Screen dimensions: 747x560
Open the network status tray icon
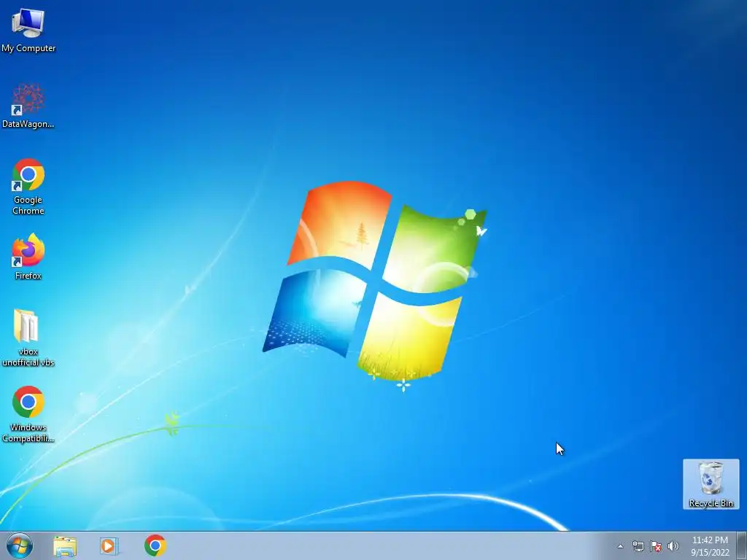pos(638,546)
